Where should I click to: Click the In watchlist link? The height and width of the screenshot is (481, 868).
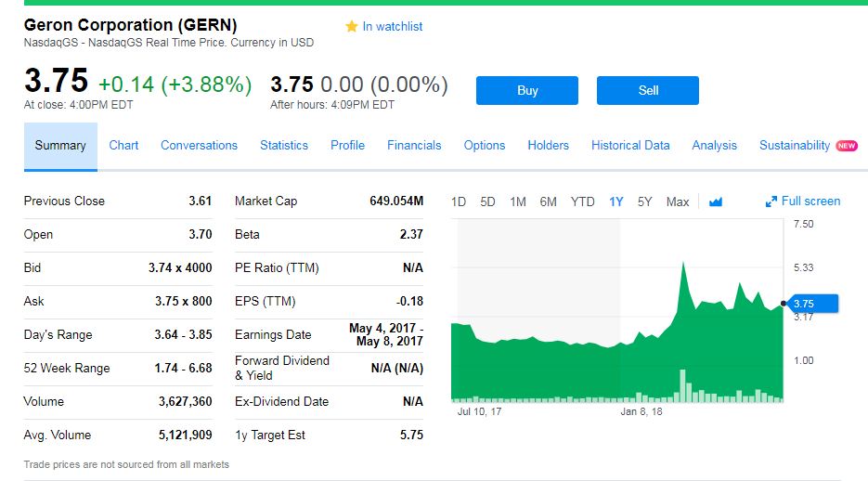(x=392, y=26)
